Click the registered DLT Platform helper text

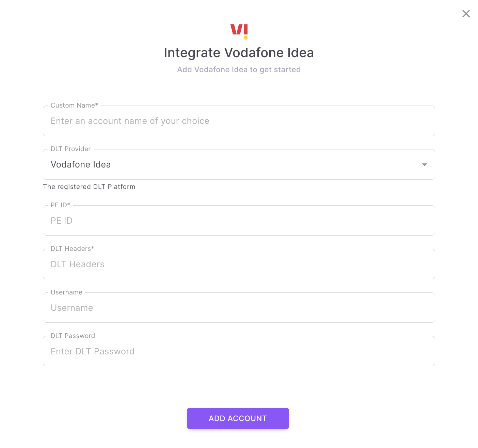[89, 187]
